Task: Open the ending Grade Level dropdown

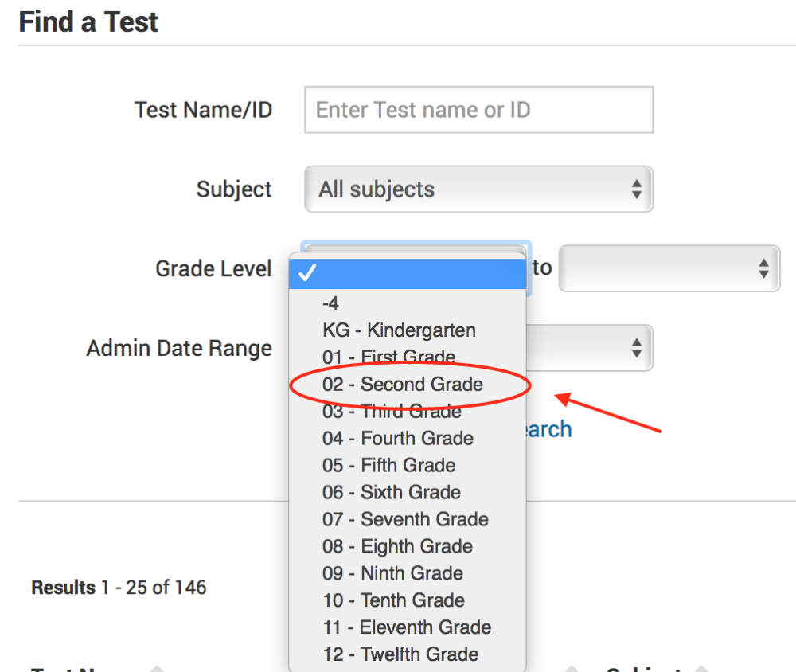Action: point(669,268)
